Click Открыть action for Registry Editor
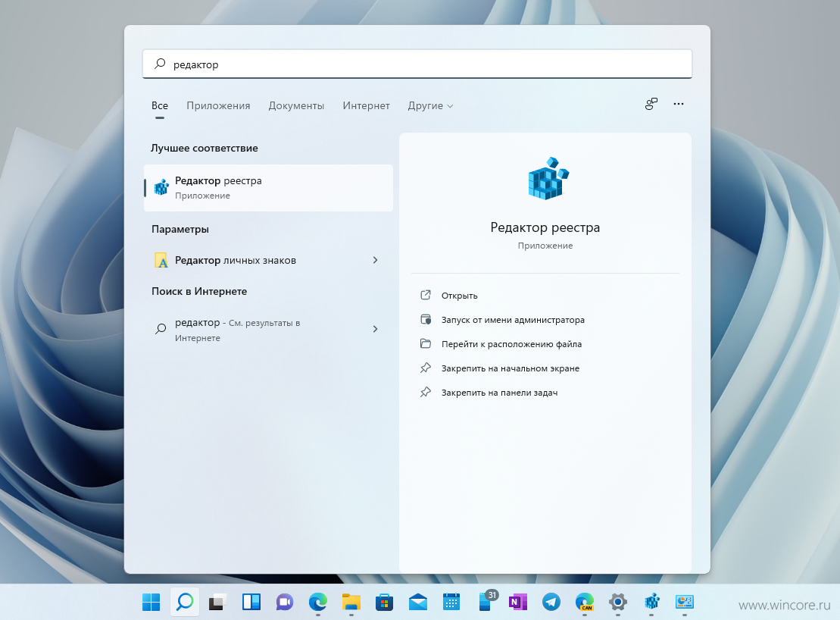 click(459, 296)
